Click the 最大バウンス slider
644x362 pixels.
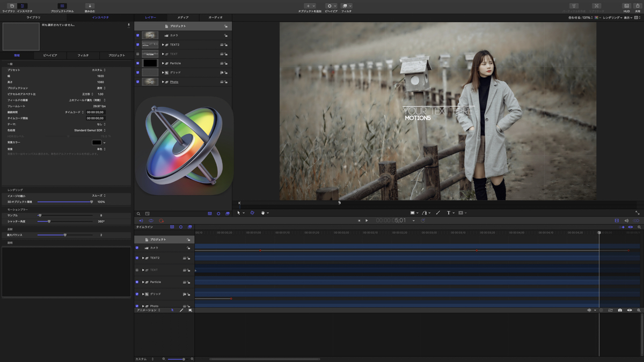[x=64, y=235]
